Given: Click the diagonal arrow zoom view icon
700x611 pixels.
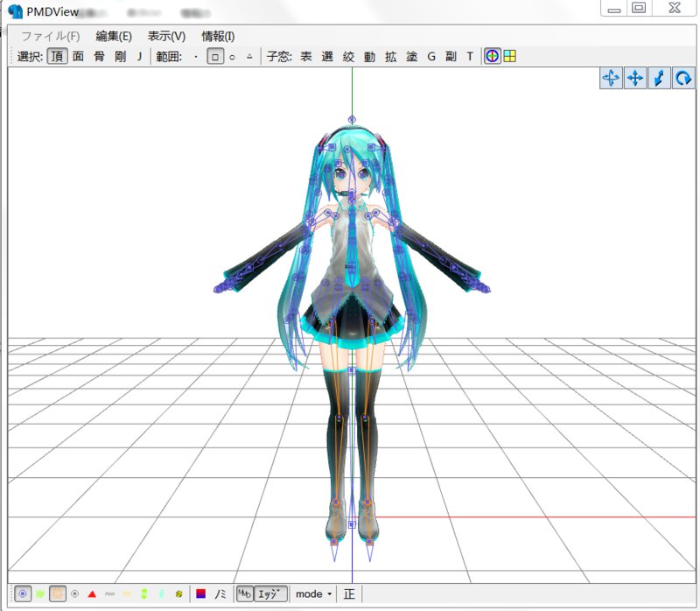Looking at the screenshot, I should pos(659,79).
